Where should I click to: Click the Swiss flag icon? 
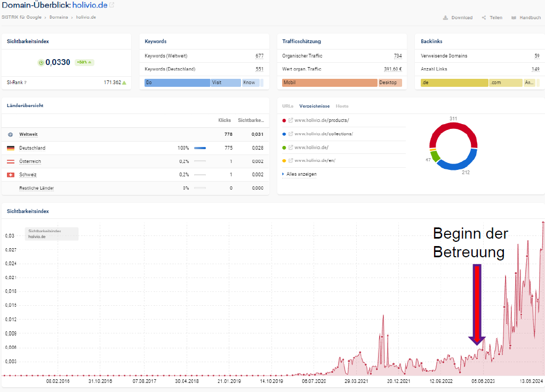(10, 175)
